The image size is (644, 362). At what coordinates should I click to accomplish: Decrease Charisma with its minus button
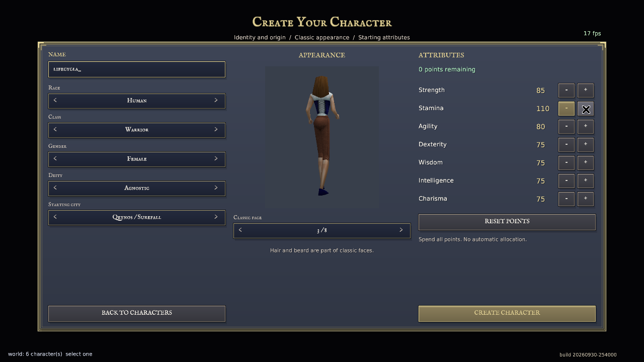point(567,199)
